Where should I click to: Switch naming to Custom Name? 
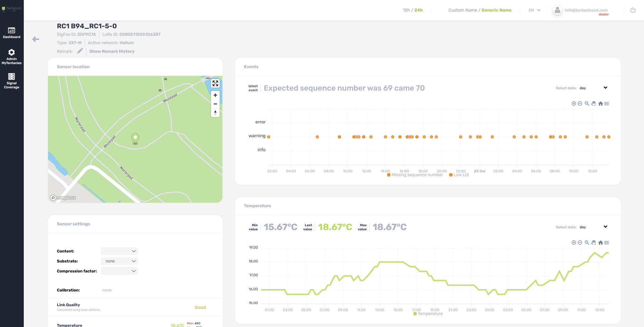tap(463, 10)
